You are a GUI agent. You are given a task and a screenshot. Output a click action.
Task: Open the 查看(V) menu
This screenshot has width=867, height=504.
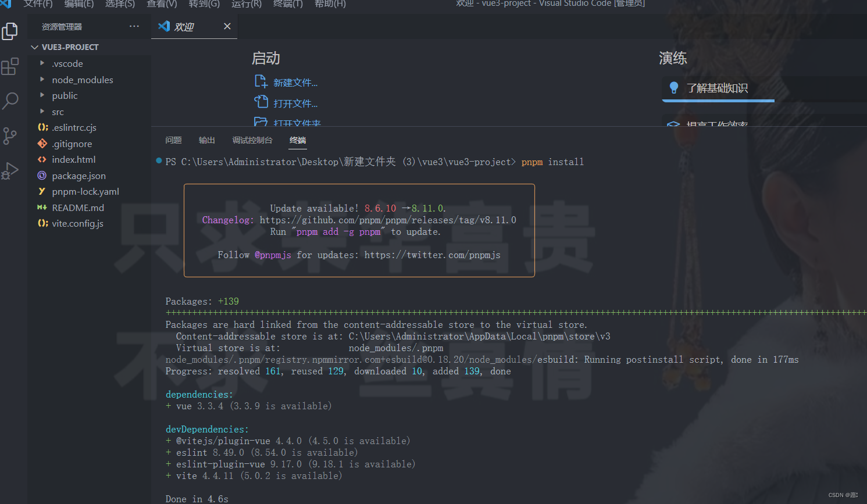point(162,3)
